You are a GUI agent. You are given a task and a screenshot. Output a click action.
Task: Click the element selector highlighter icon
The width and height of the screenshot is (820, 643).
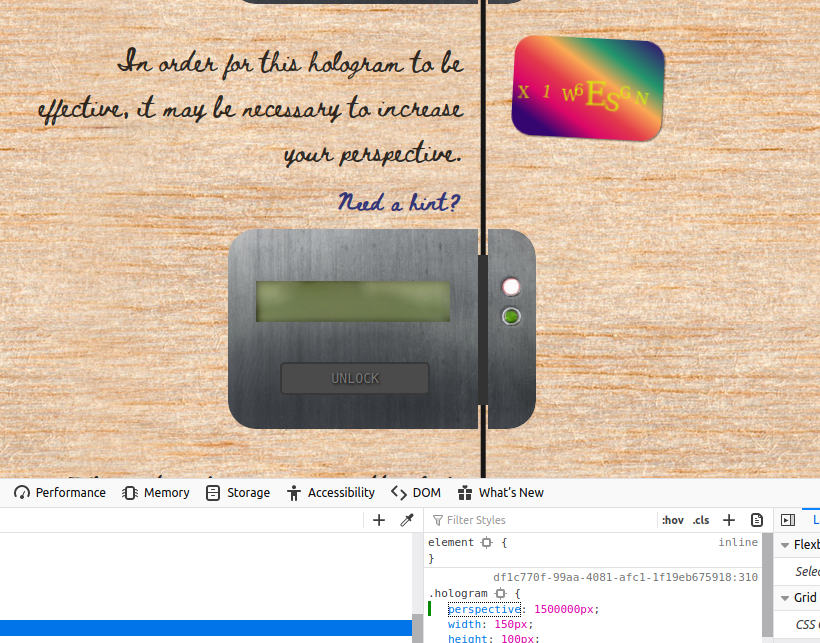pyautogui.click(x=487, y=543)
